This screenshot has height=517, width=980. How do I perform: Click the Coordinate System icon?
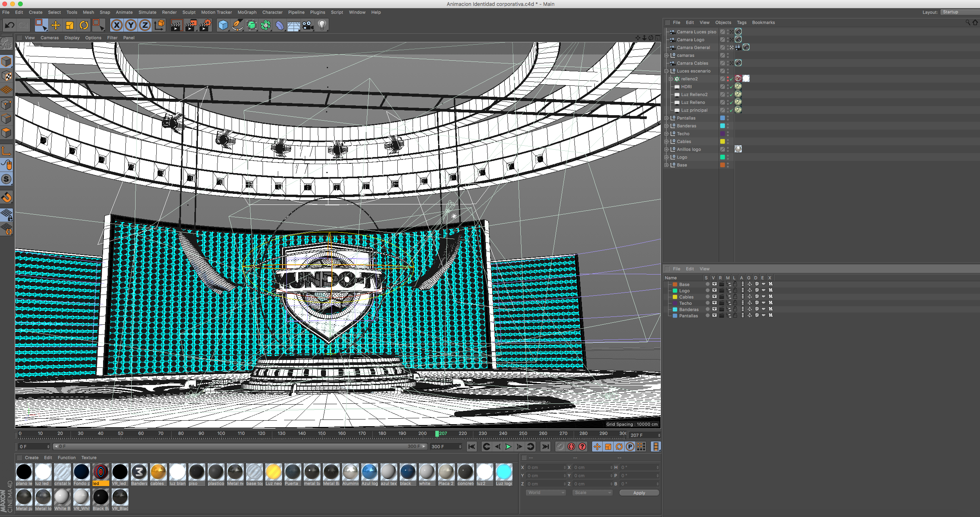[x=159, y=25]
